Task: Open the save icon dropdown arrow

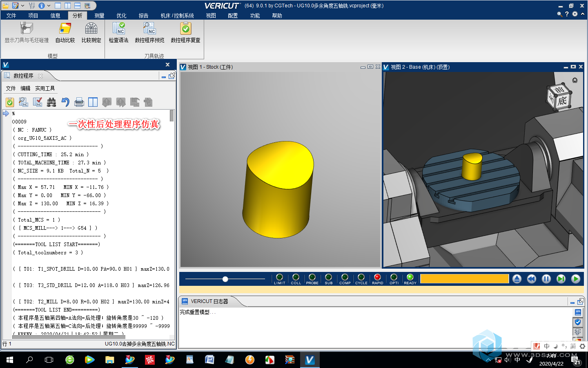Action: 22,6
